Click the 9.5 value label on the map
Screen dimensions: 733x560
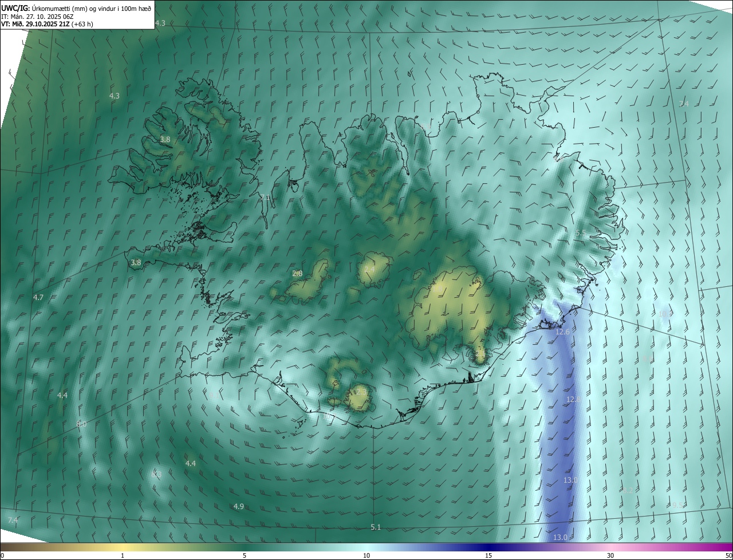[677, 505]
